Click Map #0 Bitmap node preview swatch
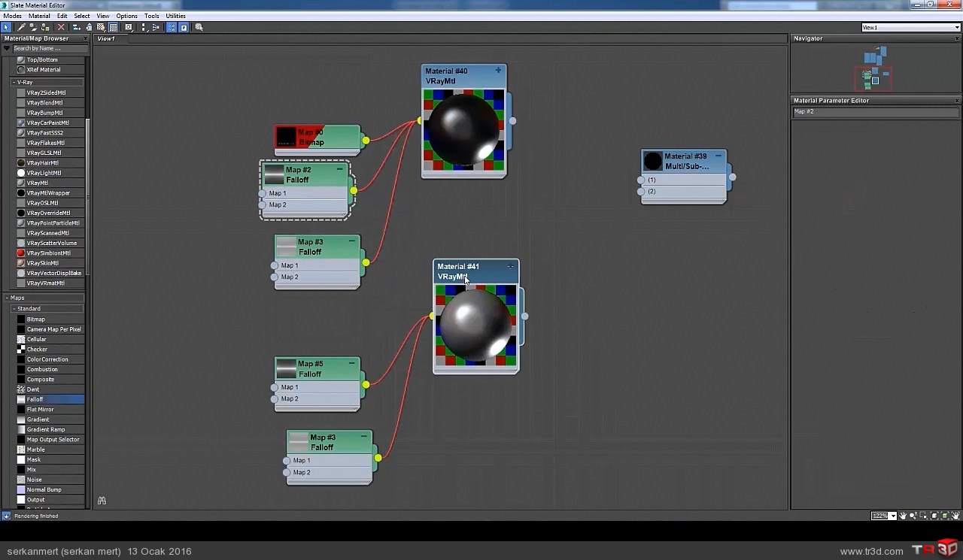963x560 pixels. click(286, 137)
